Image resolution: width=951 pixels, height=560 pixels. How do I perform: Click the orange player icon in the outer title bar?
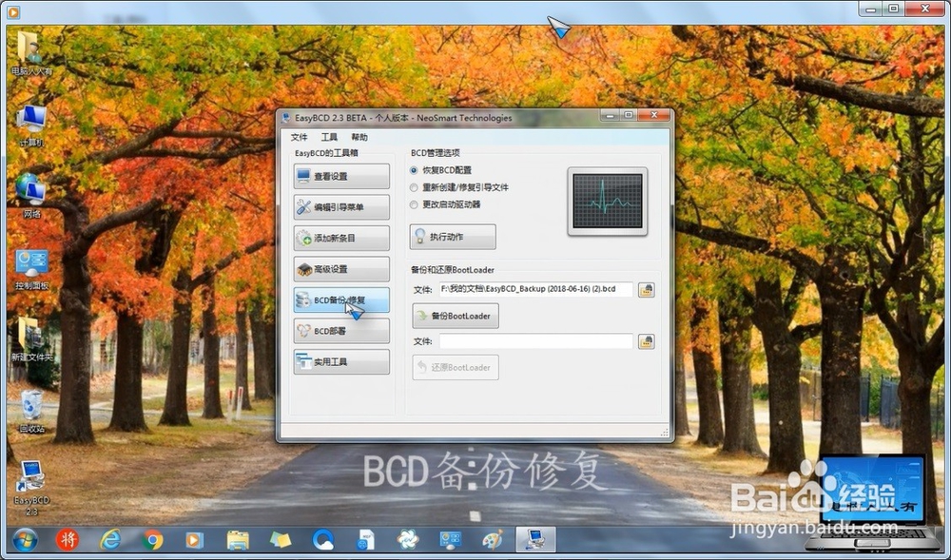(x=12, y=10)
